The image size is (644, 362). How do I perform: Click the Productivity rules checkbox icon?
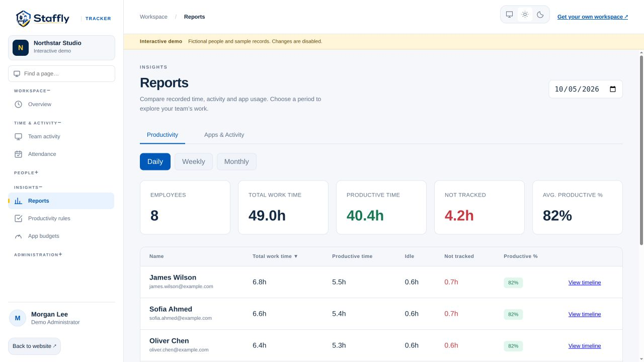click(x=19, y=218)
